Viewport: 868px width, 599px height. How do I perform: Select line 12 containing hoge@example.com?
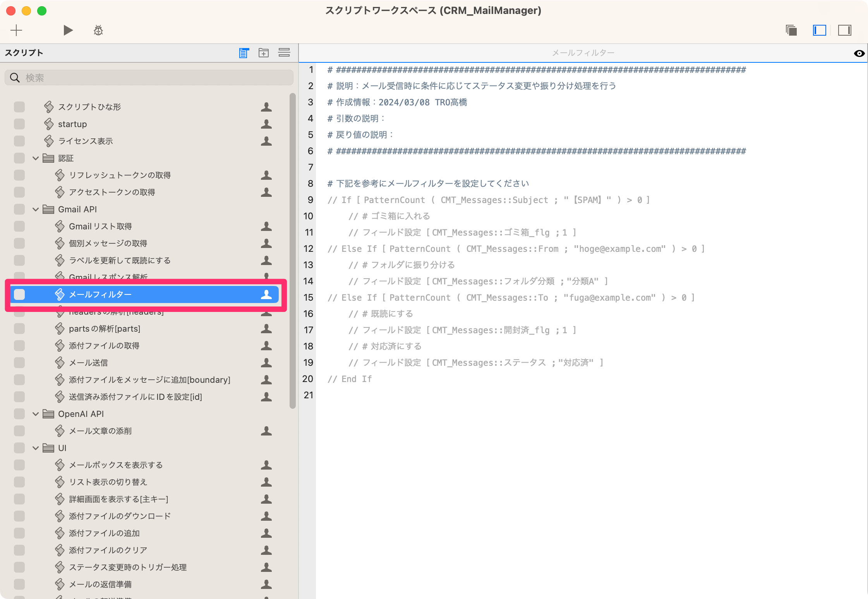point(516,249)
